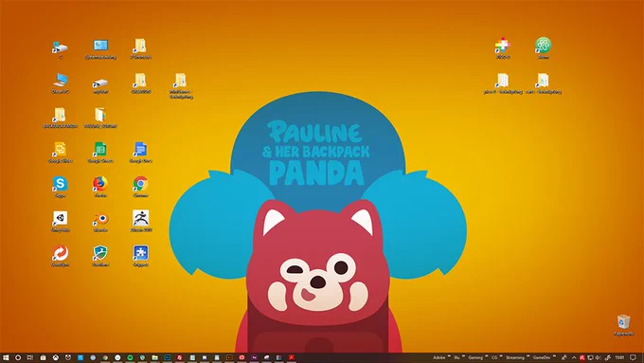The height and width of the screenshot is (363, 644).
Task: Launch Chrome from the taskbar
Action: pos(105,357)
